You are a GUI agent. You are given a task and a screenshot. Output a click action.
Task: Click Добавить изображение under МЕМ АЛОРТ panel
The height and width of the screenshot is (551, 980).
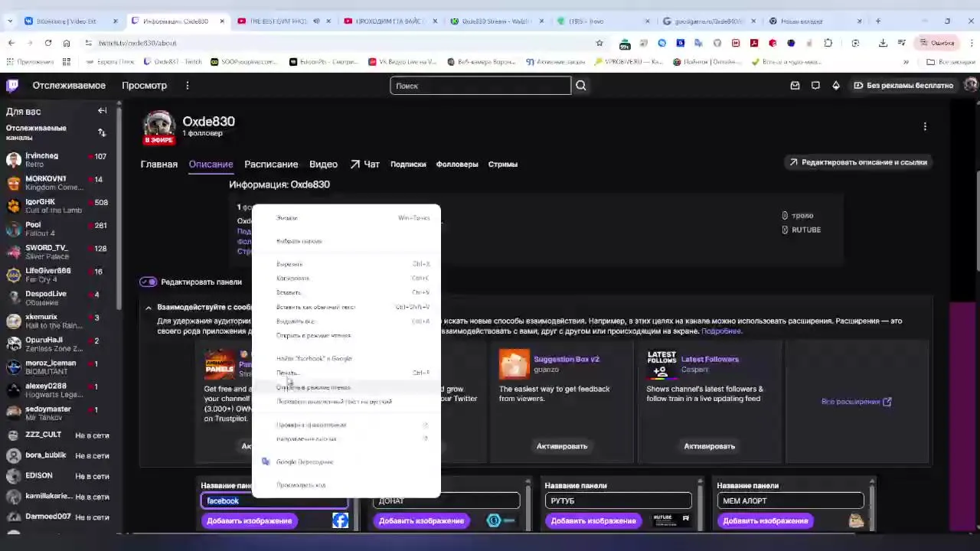766,520
